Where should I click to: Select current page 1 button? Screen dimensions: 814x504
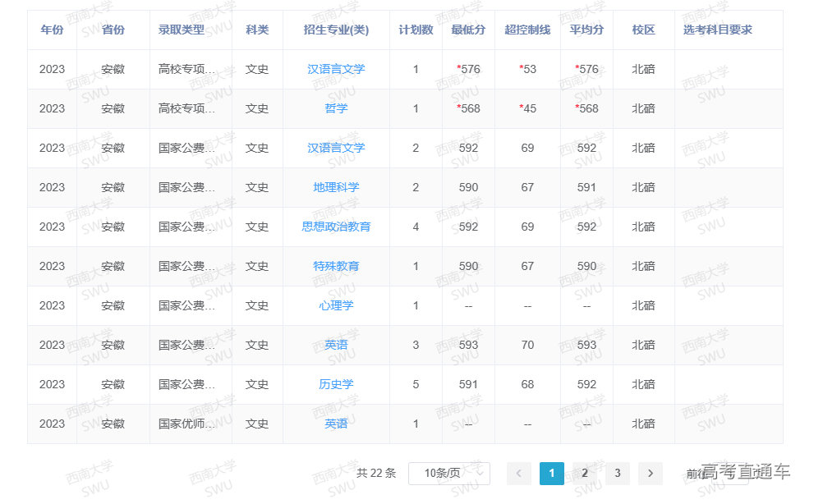point(552,473)
